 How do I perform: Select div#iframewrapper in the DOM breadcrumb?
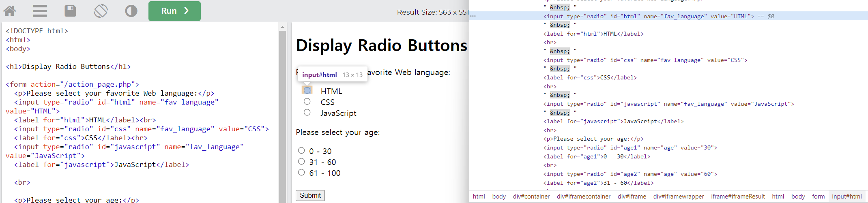[679, 197]
